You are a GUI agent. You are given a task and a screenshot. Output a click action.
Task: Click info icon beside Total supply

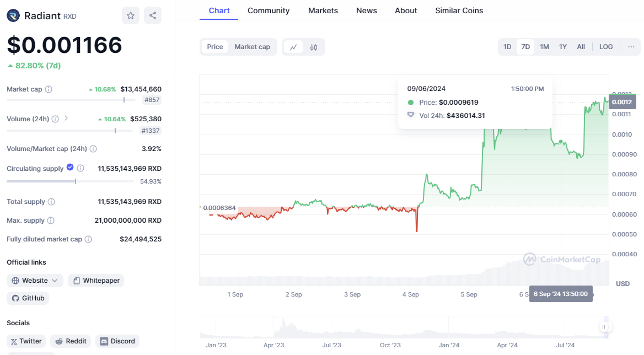pos(51,202)
